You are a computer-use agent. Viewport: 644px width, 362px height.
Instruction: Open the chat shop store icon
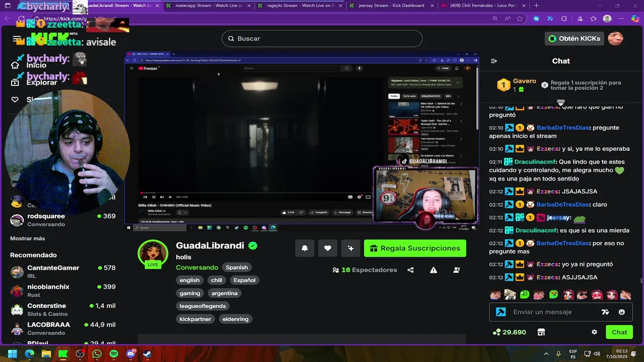(x=541, y=332)
